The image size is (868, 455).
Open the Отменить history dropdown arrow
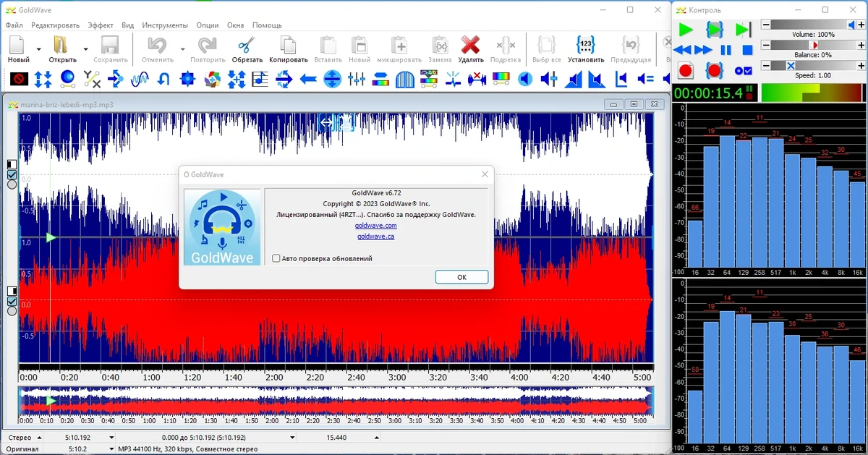[182, 49]
